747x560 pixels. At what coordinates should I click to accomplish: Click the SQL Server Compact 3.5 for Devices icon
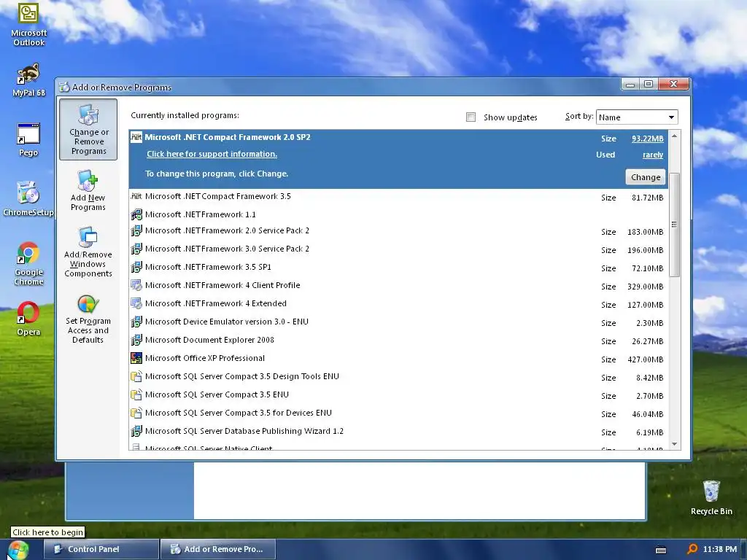tap(136, 413)
